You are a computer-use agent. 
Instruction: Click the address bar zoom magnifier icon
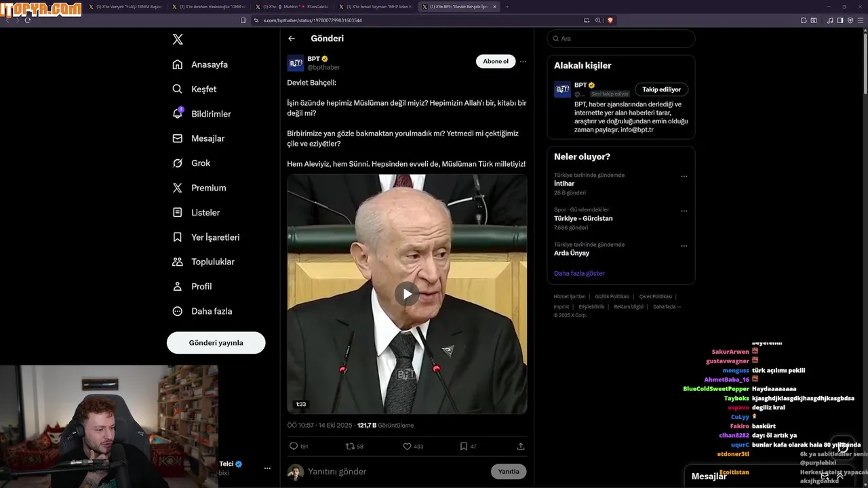(598, 20)
